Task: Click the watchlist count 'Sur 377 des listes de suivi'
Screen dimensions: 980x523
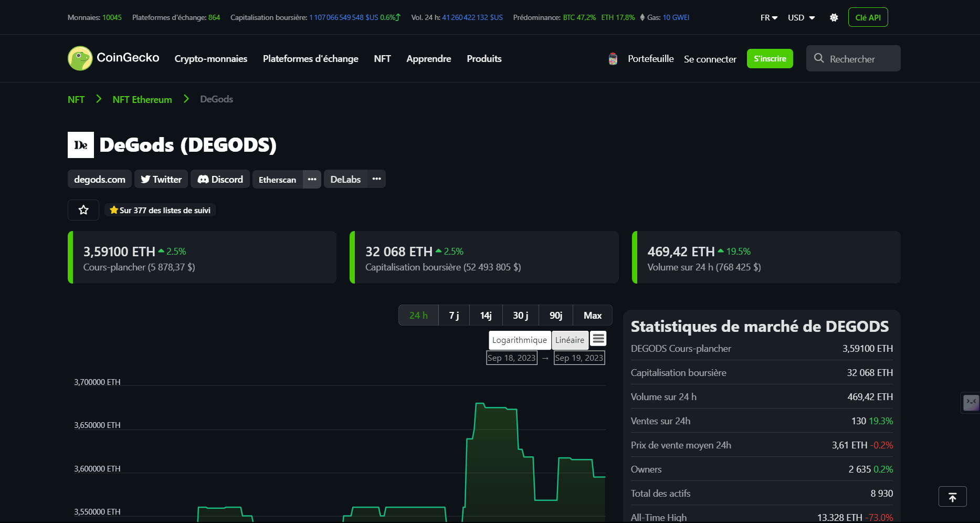Action: click(160, 210)
